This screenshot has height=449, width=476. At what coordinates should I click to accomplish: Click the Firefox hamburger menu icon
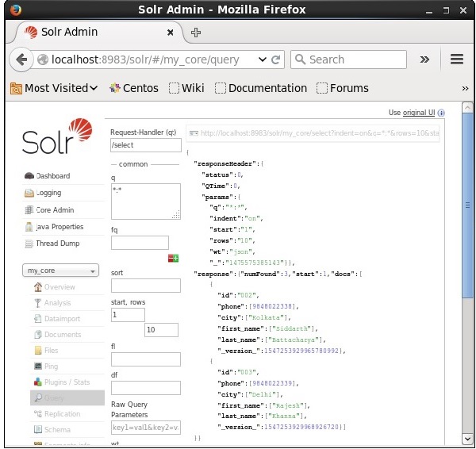pos(457,59)
